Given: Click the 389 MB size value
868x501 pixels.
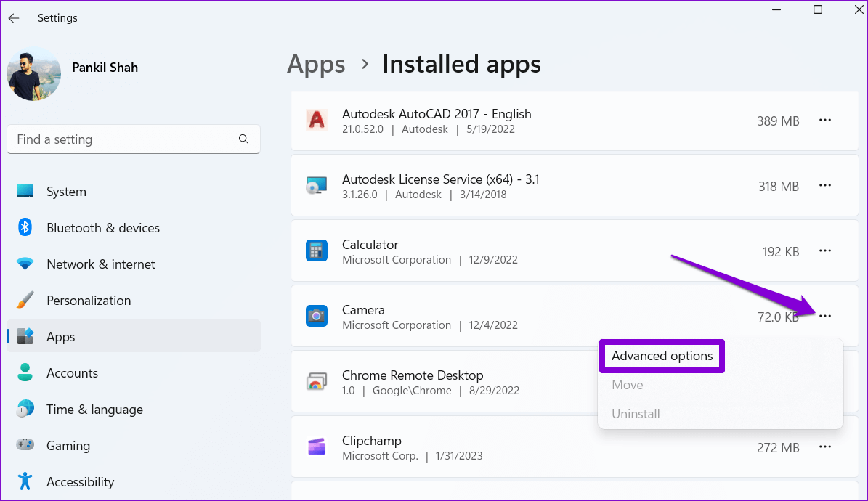Looking at the screenshot, I should pyautogui.click(x=778, y=121).
